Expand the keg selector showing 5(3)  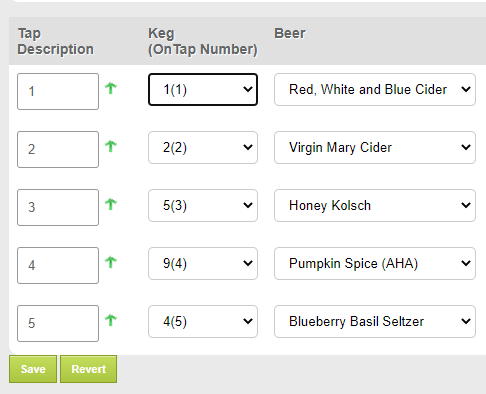[x=203, y=205]
